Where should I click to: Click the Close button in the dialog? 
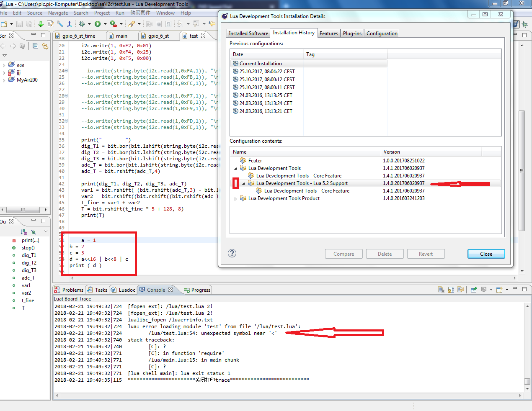(486, 254)
